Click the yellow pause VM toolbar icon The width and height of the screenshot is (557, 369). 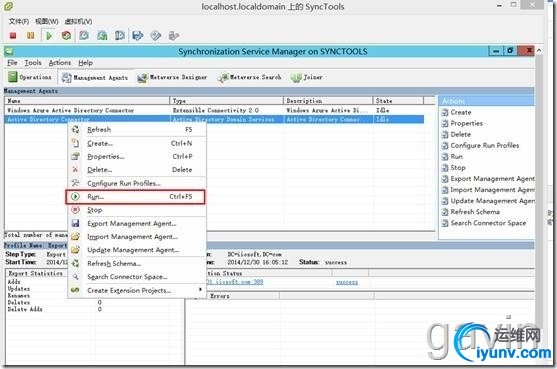pyautogui.click(x=31, y=36)
